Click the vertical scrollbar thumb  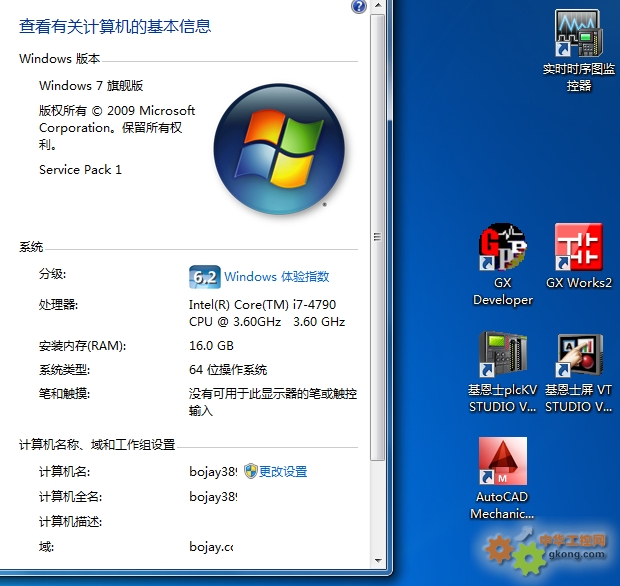[378, 237]
